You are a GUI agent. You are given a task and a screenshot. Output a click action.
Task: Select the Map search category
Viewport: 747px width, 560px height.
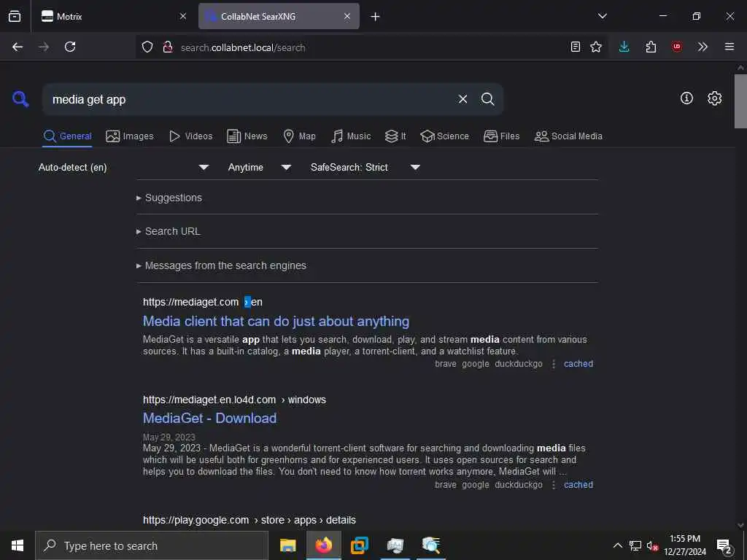pos(300,136)
